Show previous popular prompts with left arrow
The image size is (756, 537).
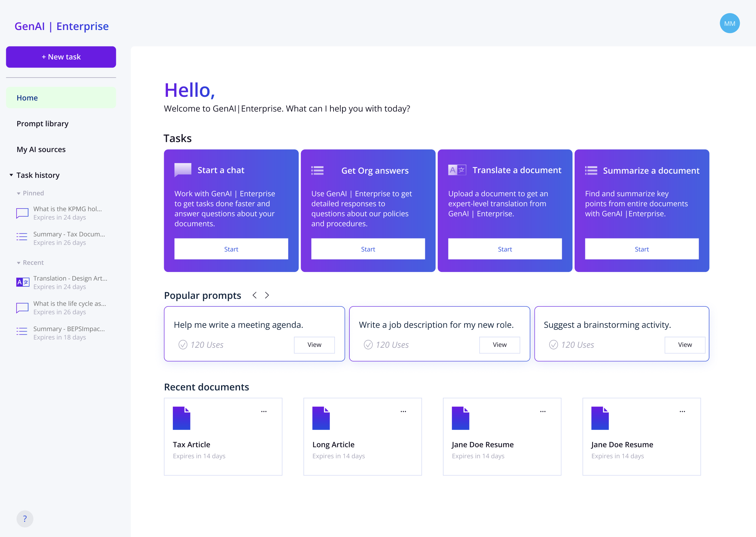pyautogui.click(x=255, y=295)
